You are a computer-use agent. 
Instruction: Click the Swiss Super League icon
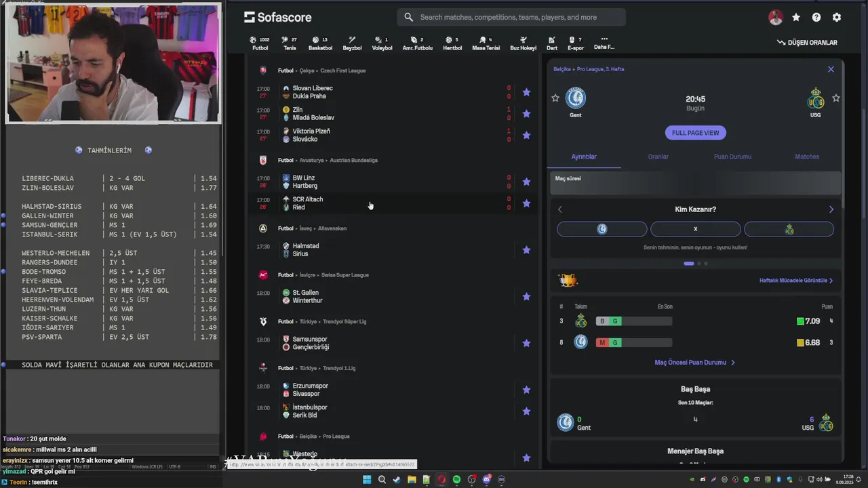263,275
